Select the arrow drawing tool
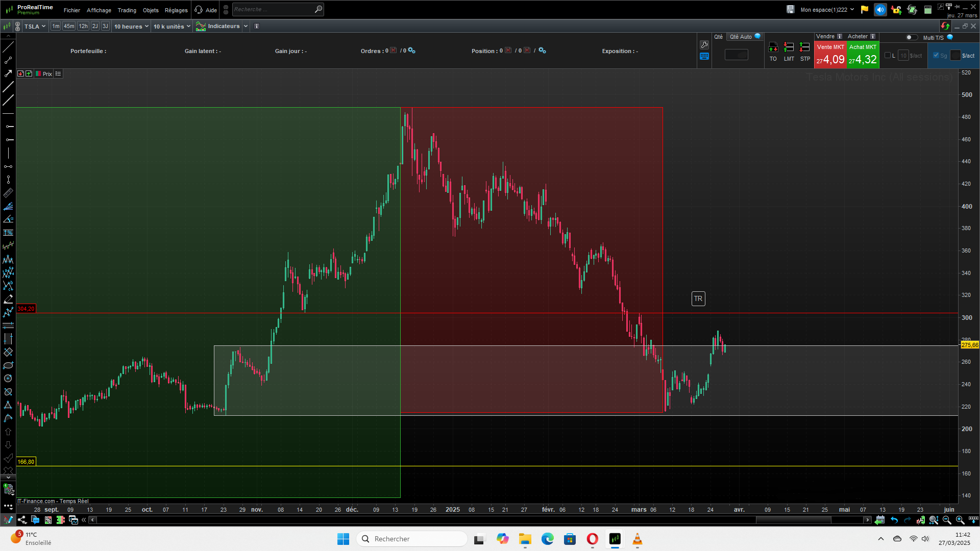The width and height of the screenshot is (980, 551). (x=8, y=73)
